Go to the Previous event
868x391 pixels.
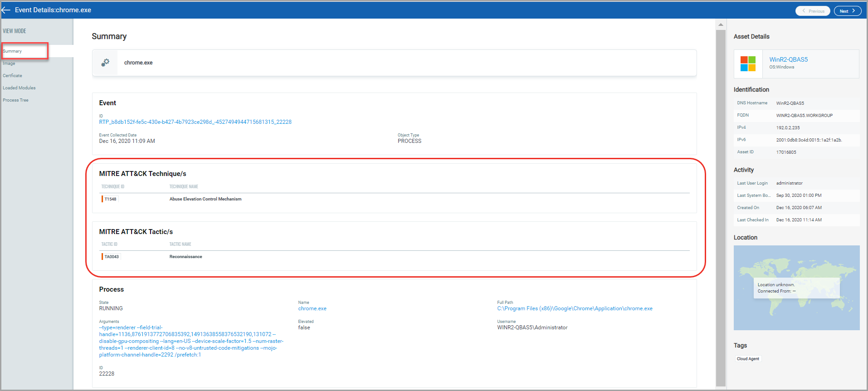click(x=813, y=11)
